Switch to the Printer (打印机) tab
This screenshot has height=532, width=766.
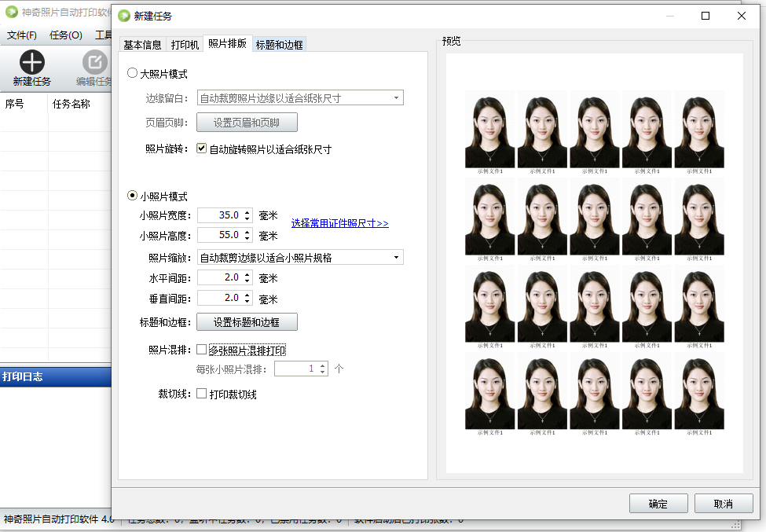[x=185, y=45]
